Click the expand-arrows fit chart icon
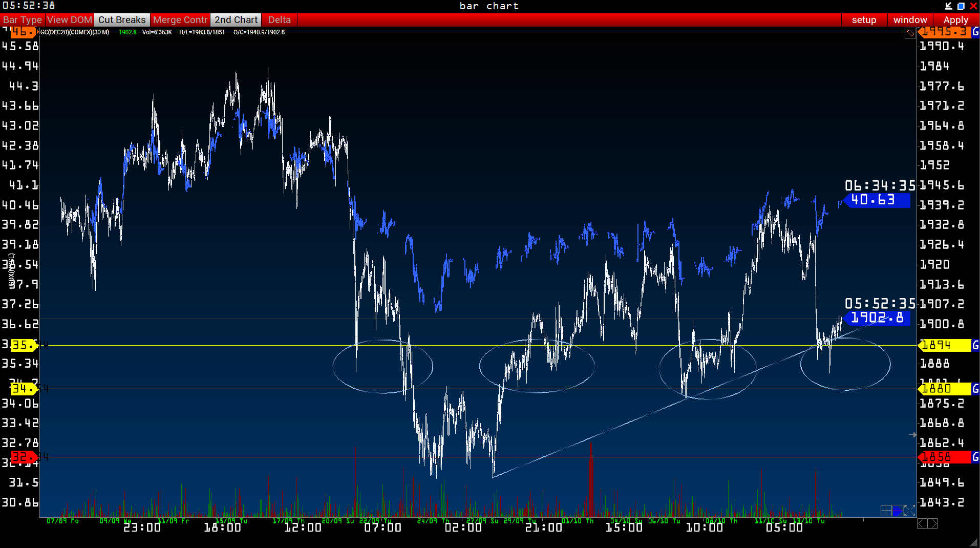This screenshot has height=548, width=980. pos(909,511)
